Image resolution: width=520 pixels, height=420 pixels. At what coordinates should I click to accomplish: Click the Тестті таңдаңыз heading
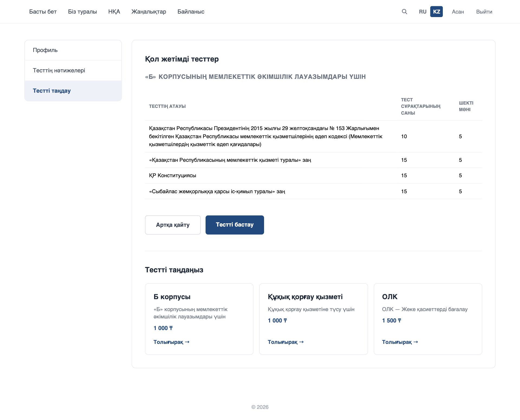[x=174, y=270]
